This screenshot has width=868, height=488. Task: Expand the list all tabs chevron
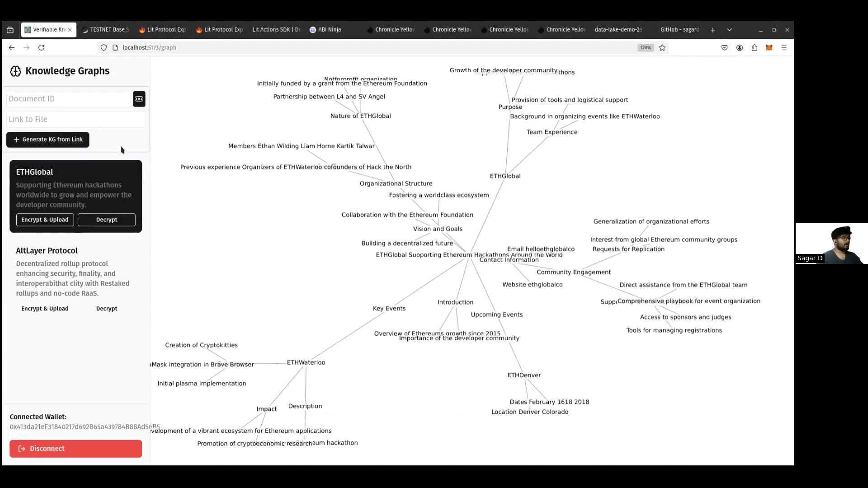point(729,30)
